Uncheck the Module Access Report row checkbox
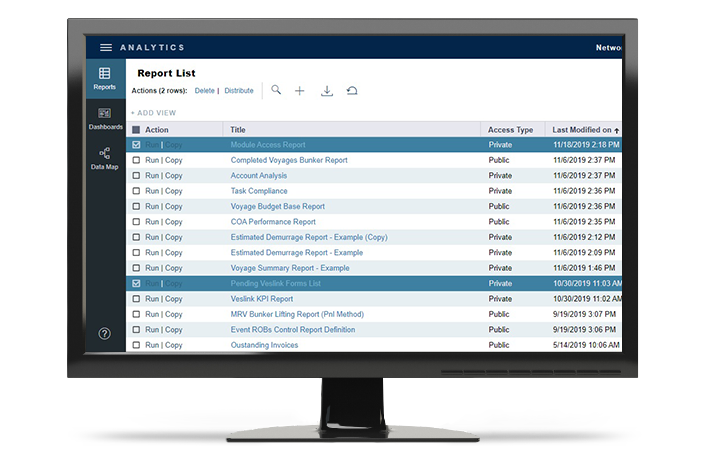Screen dimensions: 706x466 136,145
